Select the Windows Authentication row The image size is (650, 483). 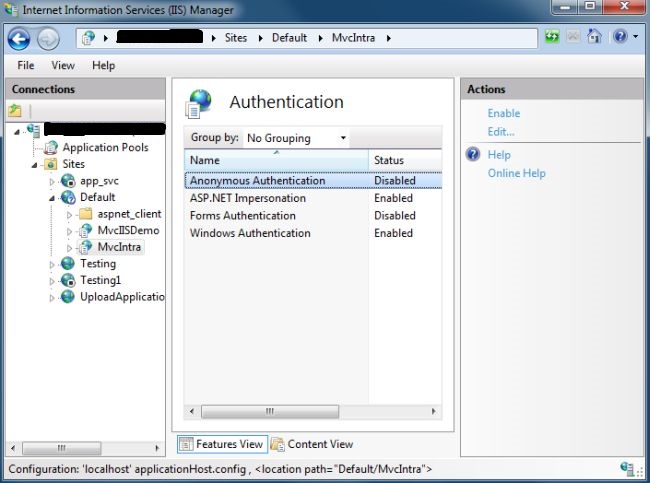(x=313, y=233)
